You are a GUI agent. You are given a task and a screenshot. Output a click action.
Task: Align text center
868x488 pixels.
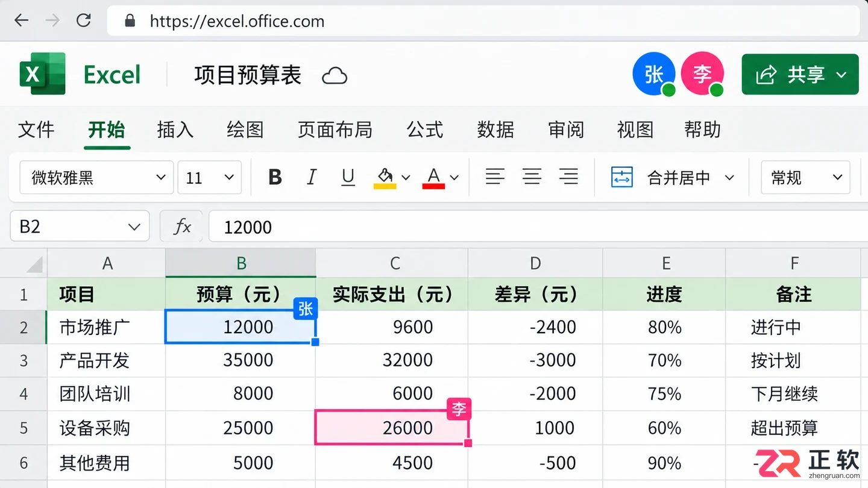tap(532, 177)
